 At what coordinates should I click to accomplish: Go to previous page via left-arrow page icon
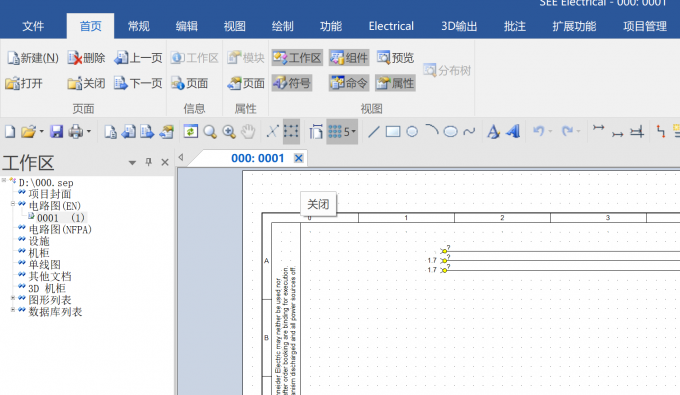coord(128,131)
